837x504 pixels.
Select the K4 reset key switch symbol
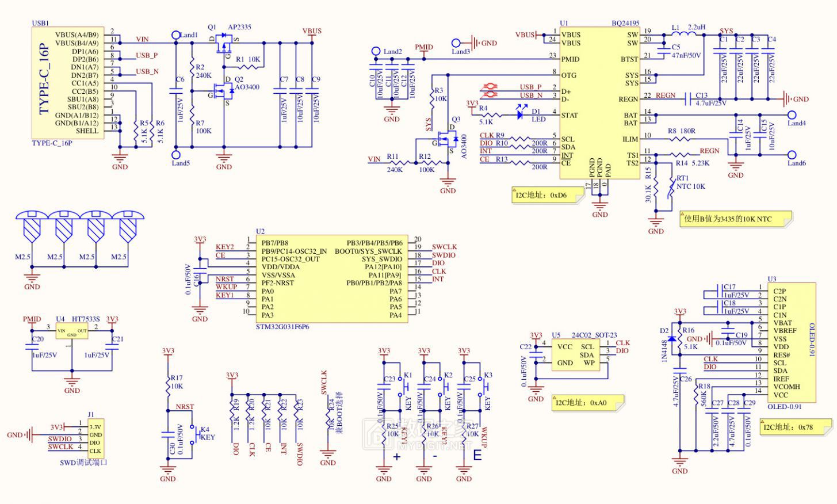tap(196, 432)
